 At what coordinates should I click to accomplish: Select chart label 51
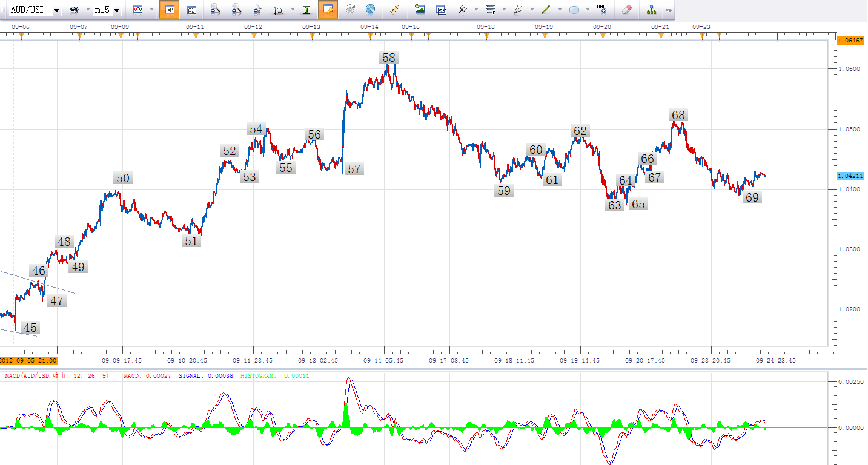coord(191,241)
